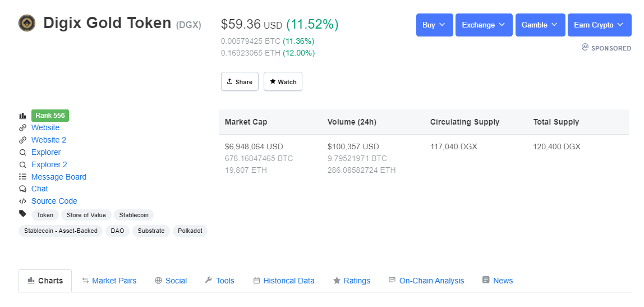Click the 117,040 DGX circulating supply value
The width and height of the screenshot is (644, 307).
tap(454, 146)
